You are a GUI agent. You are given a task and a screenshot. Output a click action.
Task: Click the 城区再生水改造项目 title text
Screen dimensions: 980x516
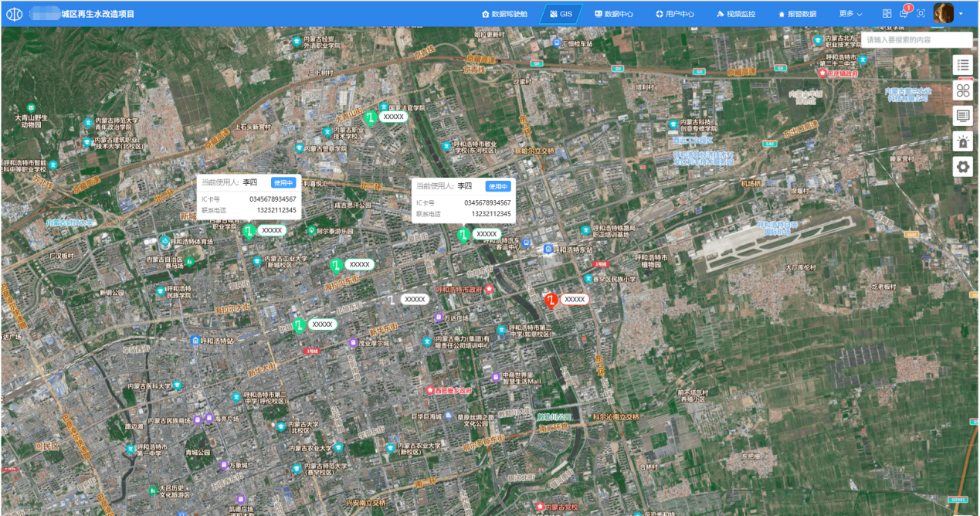pos(97,14)
